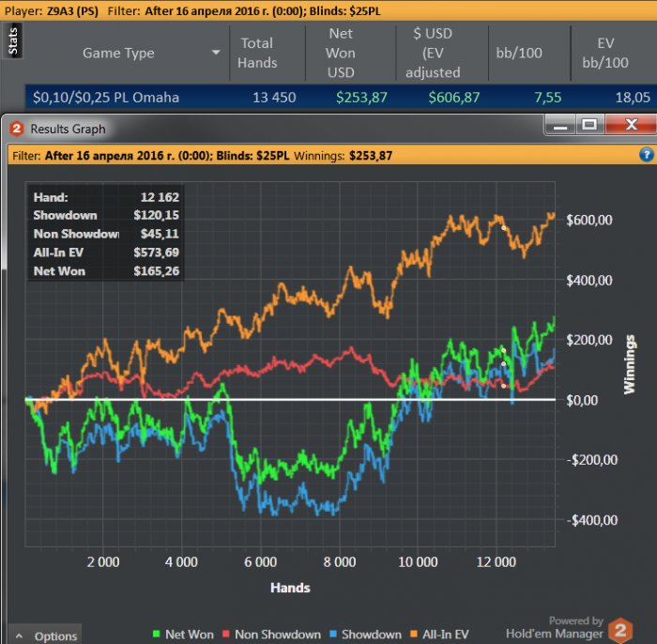The width and height of the screenshot is (657, 644).
Task: Open the blue help question mark icon
Action: (646, 155)
